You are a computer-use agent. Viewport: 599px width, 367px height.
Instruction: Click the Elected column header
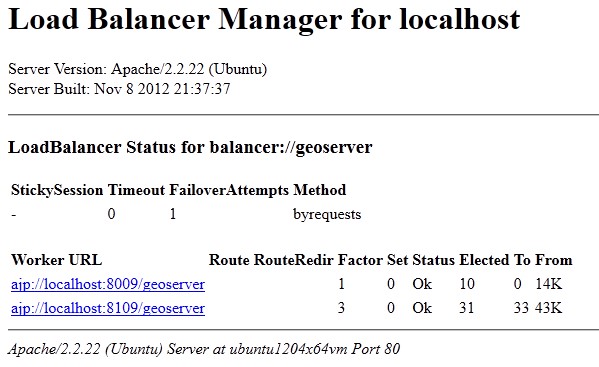coord(484,260)
